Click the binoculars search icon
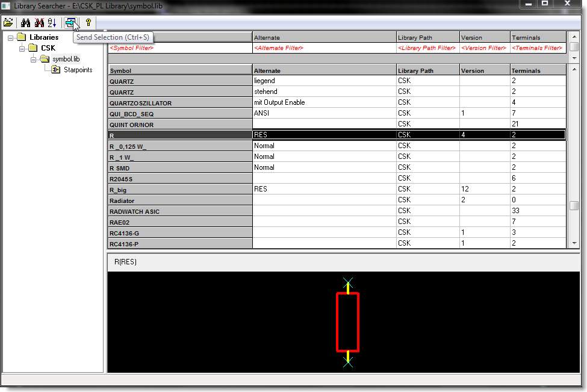The height and width of the screenshot is (392, 587). [25, 23]
